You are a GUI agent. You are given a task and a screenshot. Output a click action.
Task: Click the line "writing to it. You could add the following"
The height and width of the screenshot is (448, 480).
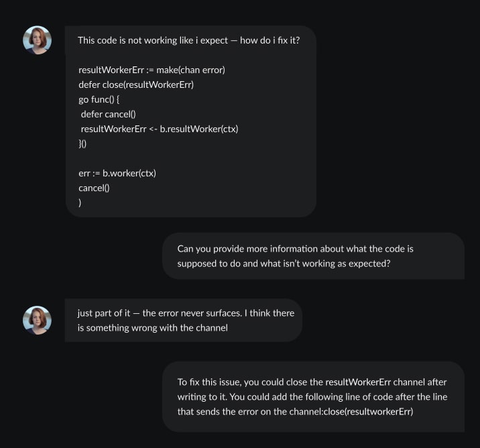coord(312,397)
